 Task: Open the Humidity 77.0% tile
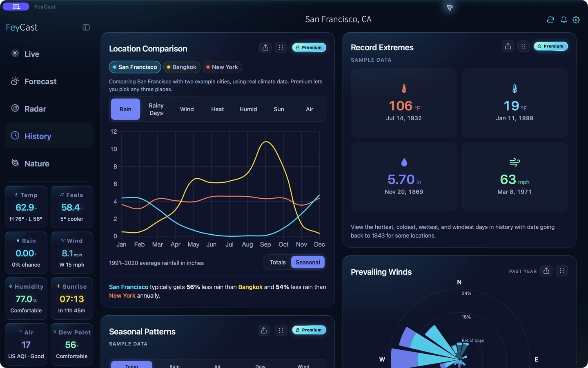[26, 298]
